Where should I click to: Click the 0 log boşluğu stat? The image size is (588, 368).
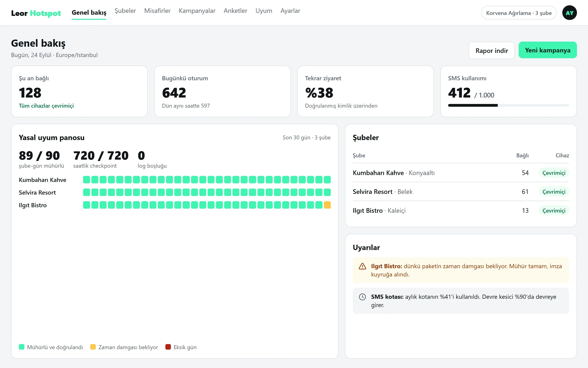[x=152, y=159]
